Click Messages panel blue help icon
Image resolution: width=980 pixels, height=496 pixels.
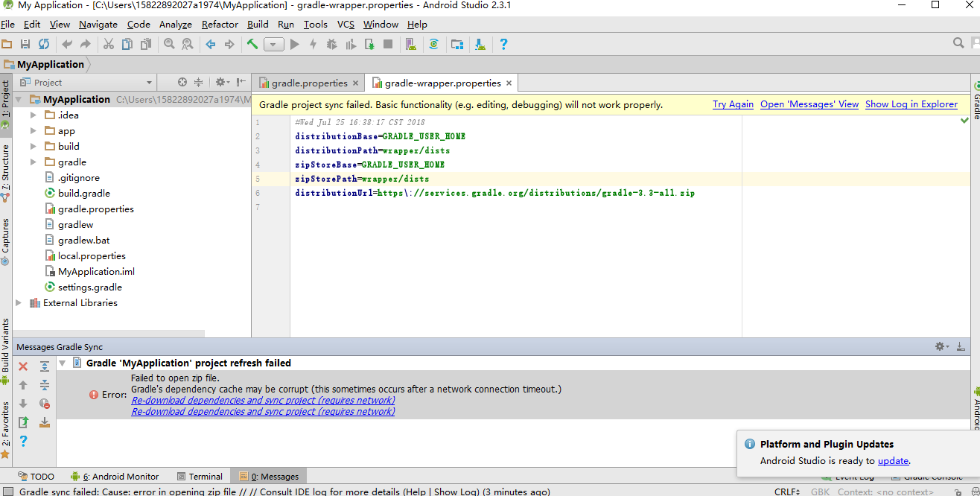coord(23,441)
